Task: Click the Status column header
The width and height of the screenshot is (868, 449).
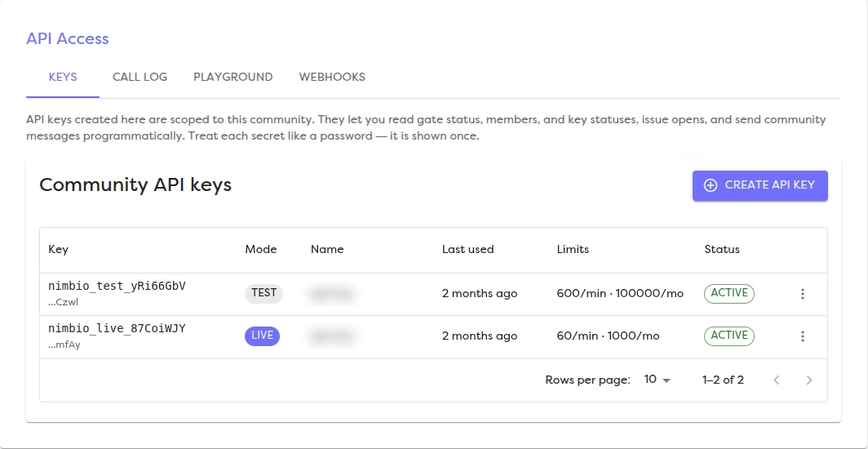Action: 722,250
